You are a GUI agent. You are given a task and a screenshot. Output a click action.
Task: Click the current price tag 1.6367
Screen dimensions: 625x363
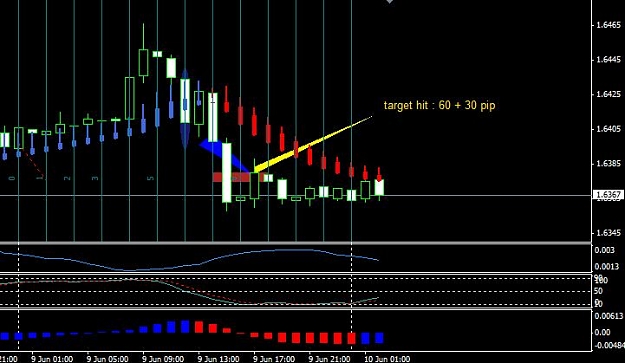(x=608, y=195)
